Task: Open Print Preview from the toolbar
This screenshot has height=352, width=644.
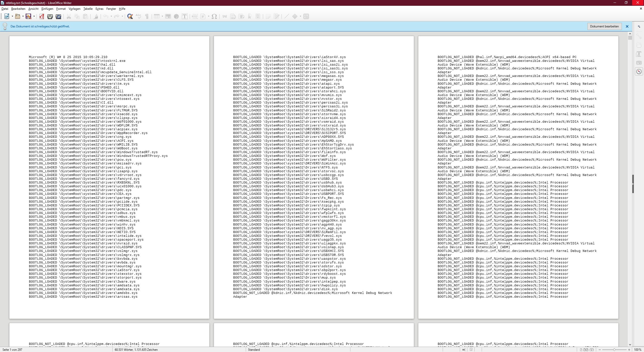Action: [x=58, y=17]
